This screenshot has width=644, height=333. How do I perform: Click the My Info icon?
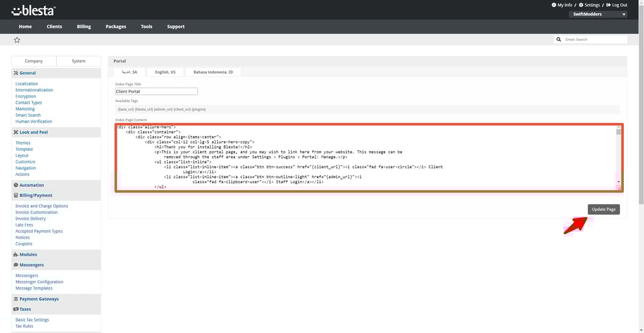554,5
